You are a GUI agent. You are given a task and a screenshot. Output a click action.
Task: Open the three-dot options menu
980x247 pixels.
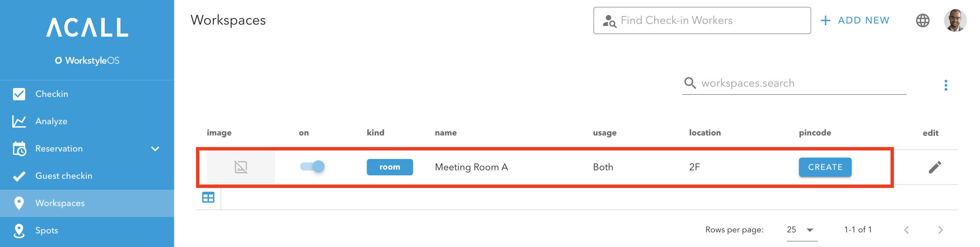945,85
